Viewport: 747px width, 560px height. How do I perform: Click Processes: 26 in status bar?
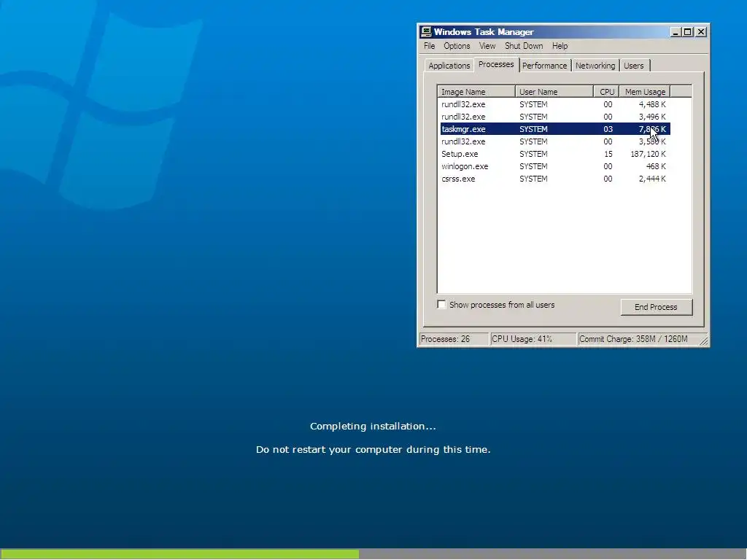(453, 339)
